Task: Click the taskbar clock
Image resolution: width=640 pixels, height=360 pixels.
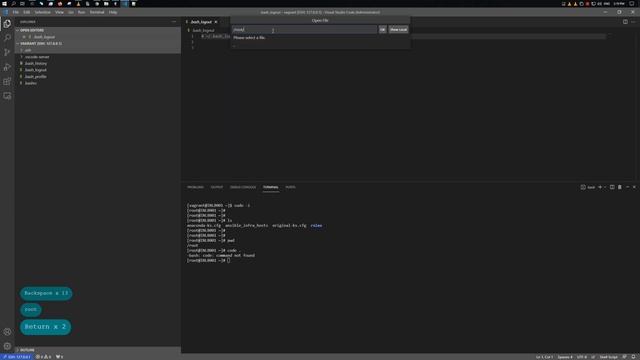Action: (x=619, y=4)
